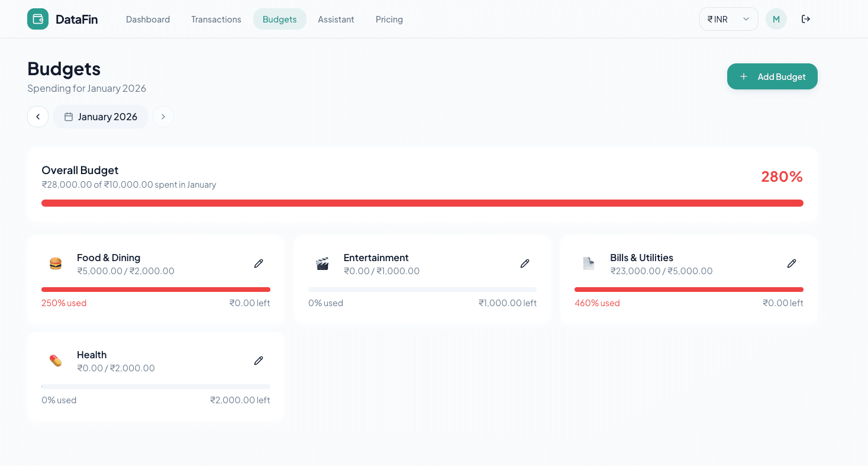Edit the Food & Dining budget via pencil icon
The image size is (868, 466).
[x=259, y=263]
